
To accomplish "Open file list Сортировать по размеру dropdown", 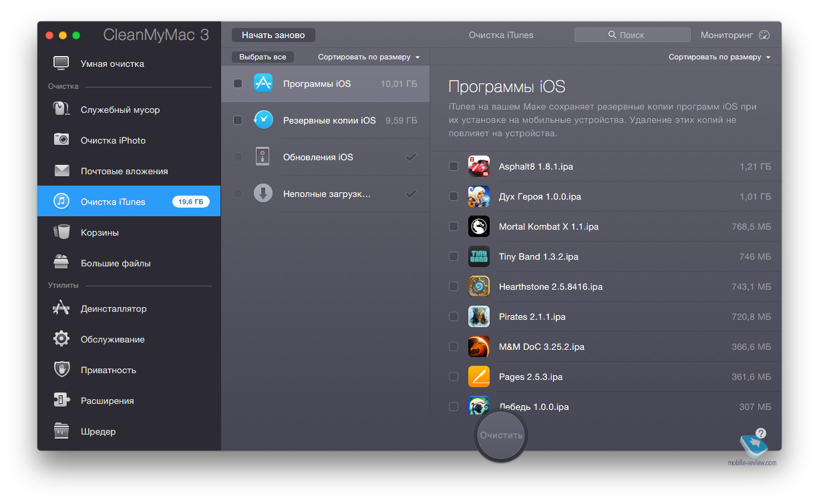I will click(x=719, y=57).
